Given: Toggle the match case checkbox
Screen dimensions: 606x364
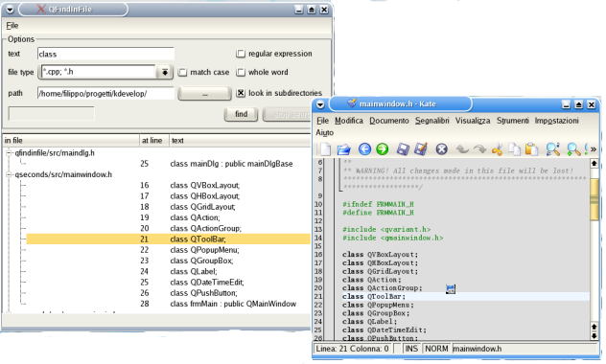Looking at the screenshot, I should pyautogui.click(x=182, y=72).
